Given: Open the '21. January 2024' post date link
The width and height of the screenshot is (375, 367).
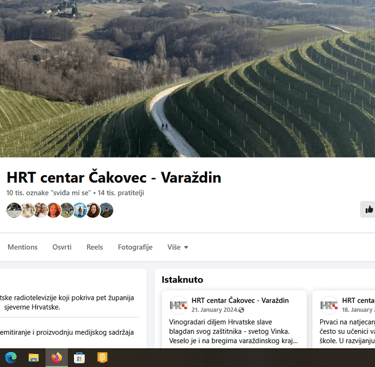Looking at the screenshot, I should 215,310.
